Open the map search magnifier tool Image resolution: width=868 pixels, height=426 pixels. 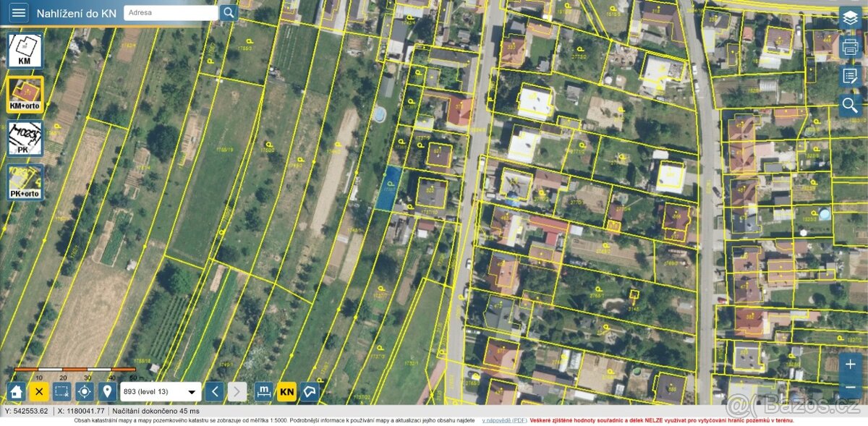coord(850,106)
